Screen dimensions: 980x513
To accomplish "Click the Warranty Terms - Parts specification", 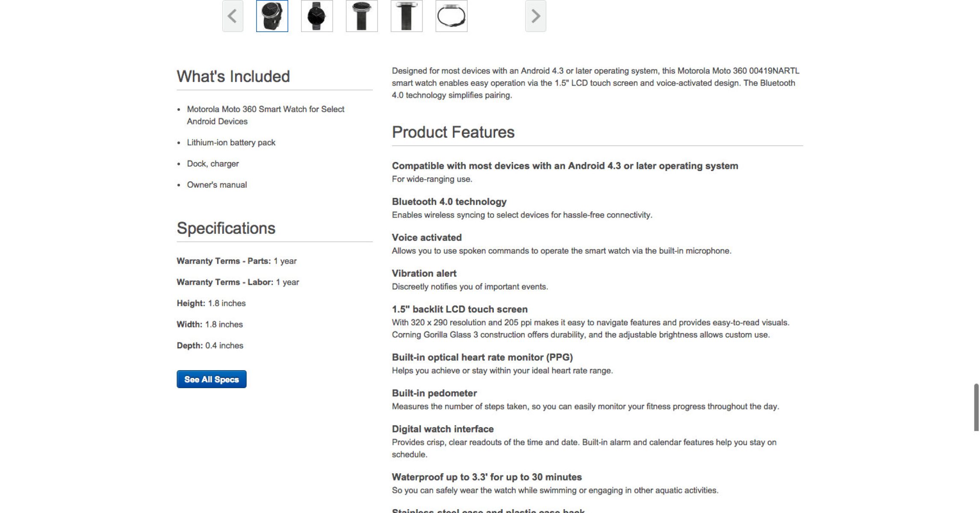I will pyautogui.click(x=236, y=261).
